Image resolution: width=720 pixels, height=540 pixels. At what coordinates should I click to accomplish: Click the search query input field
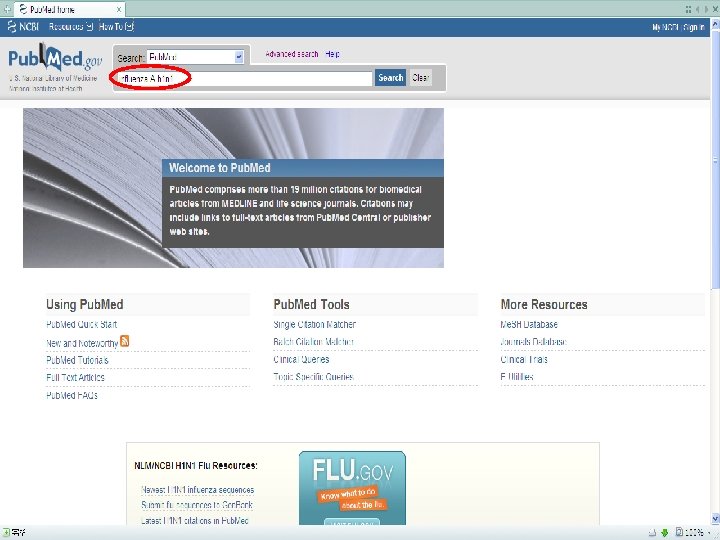[x=243, y=78]
